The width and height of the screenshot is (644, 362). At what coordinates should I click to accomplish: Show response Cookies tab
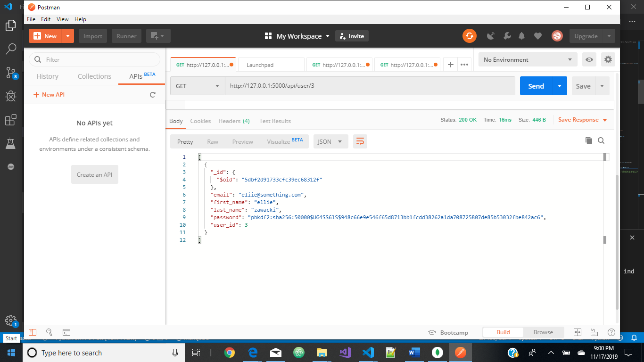pos(200,121)
